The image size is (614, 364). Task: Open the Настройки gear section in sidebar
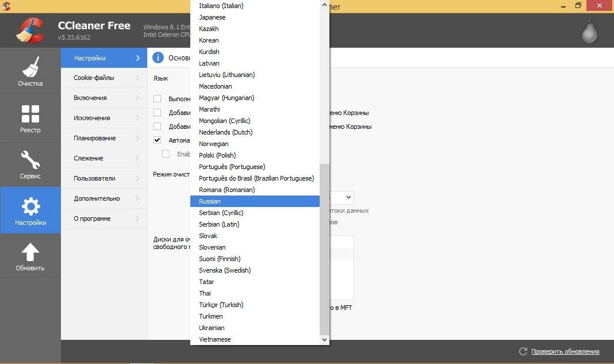(x=30, y=210)
